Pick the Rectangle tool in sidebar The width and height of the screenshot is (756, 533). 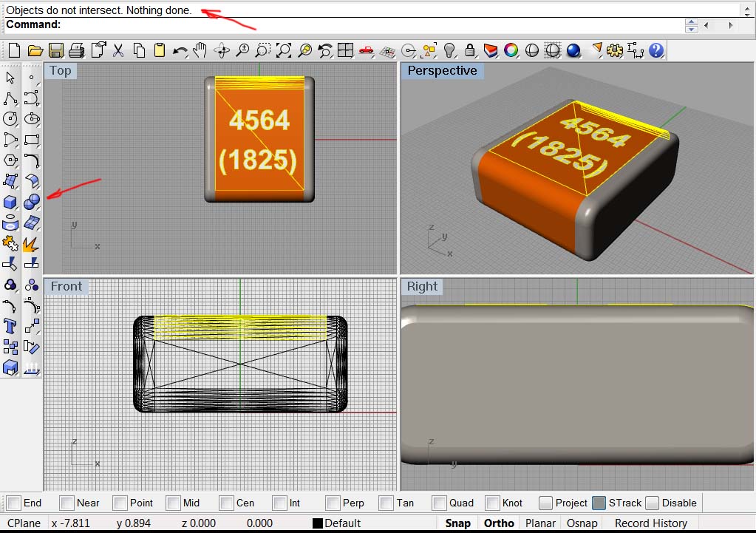tap(32, 140)
